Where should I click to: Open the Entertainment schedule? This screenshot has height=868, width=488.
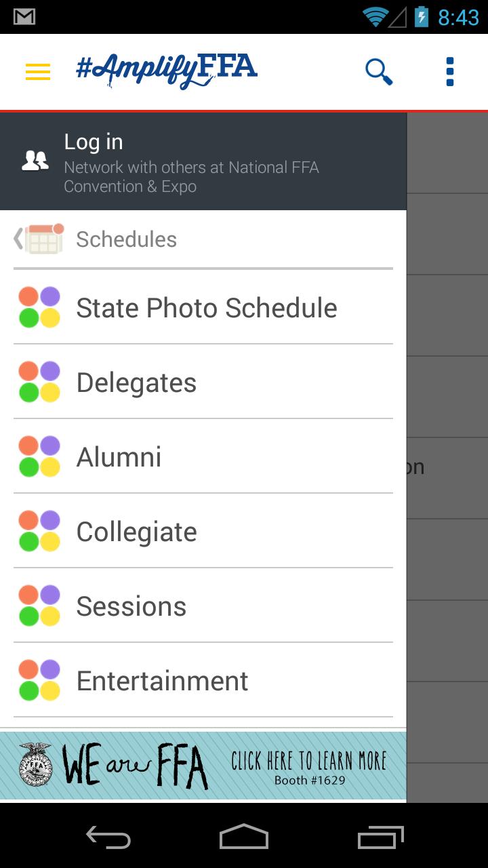pos(162,681)
